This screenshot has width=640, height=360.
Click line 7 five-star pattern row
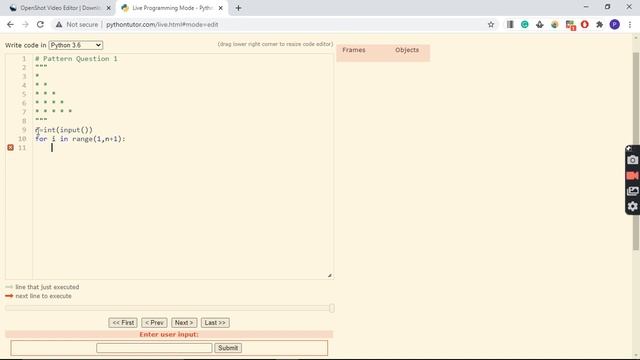53,111
